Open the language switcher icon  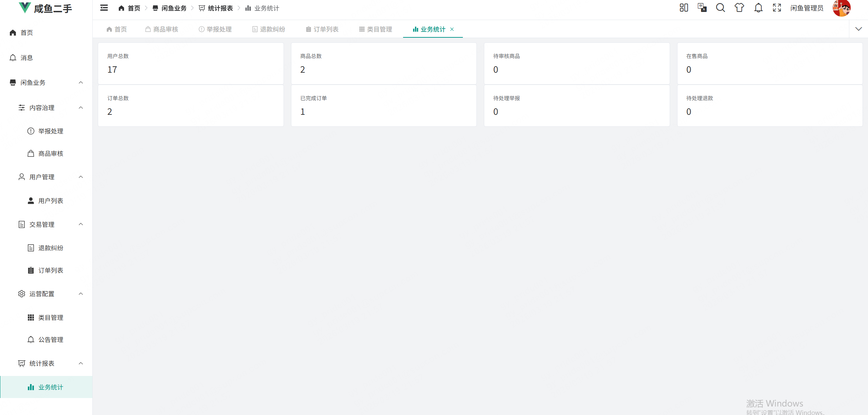coord(702,7)
